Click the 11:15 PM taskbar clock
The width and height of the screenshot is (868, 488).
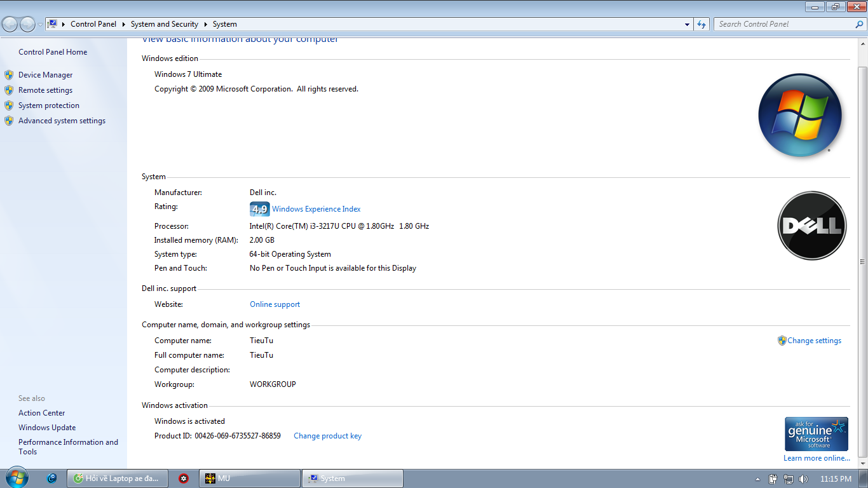point(836,479)
